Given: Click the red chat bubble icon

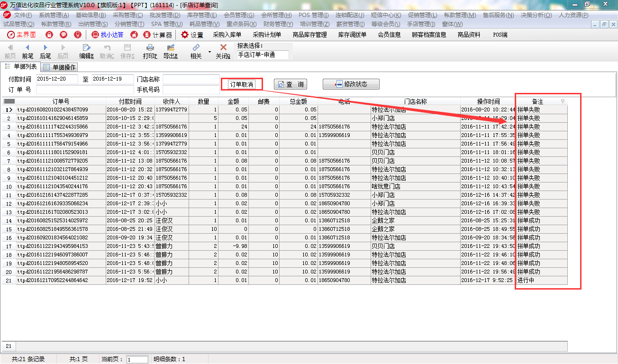Looking at the screenshot, I should 64,35.
